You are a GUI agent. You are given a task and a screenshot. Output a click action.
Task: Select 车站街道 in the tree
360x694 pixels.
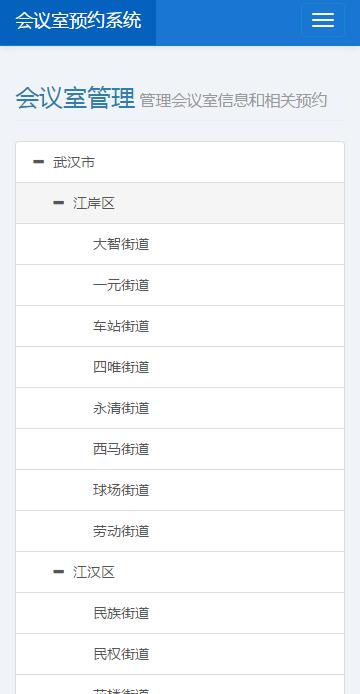(180, 326)
